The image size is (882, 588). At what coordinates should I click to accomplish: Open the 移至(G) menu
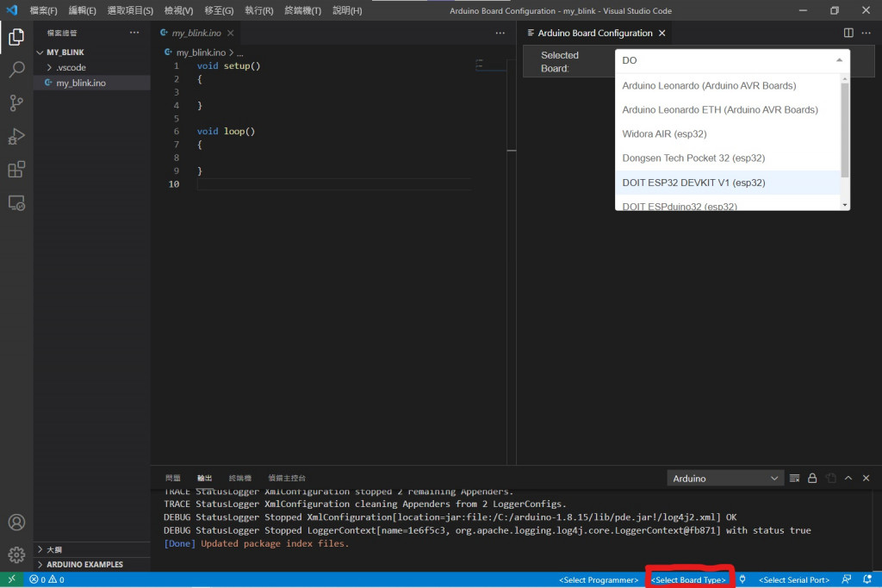219,10
